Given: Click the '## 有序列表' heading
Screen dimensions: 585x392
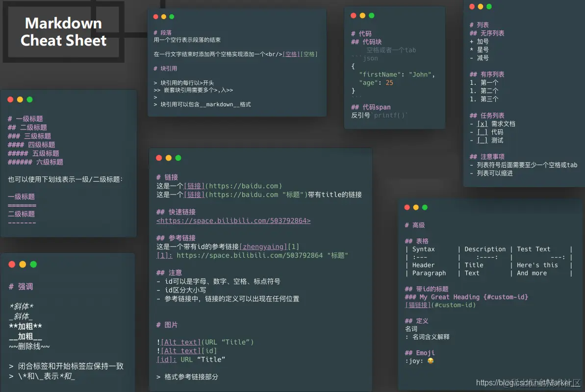Looking at the screenshot, I should tap(487, 74).
